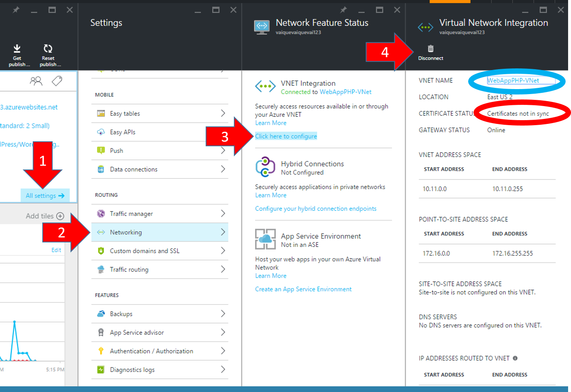Click the WebAppPHP-VNet VNET NAME value
571x392 pixels.
click(513, 81)
